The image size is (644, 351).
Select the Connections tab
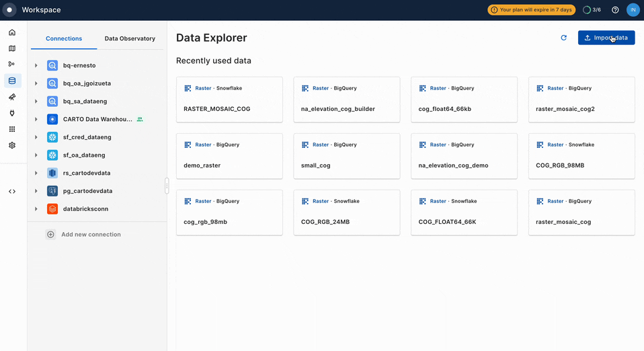(x=64, y=39)
